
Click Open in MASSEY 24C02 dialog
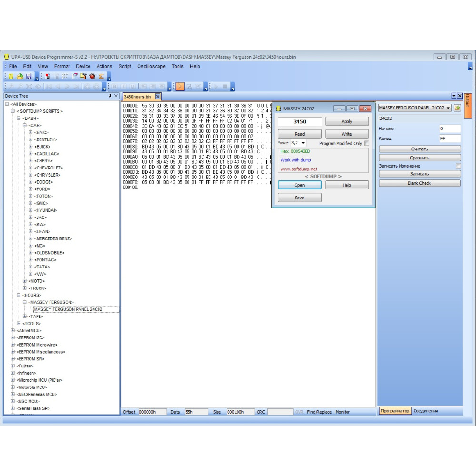click(299, 185)
